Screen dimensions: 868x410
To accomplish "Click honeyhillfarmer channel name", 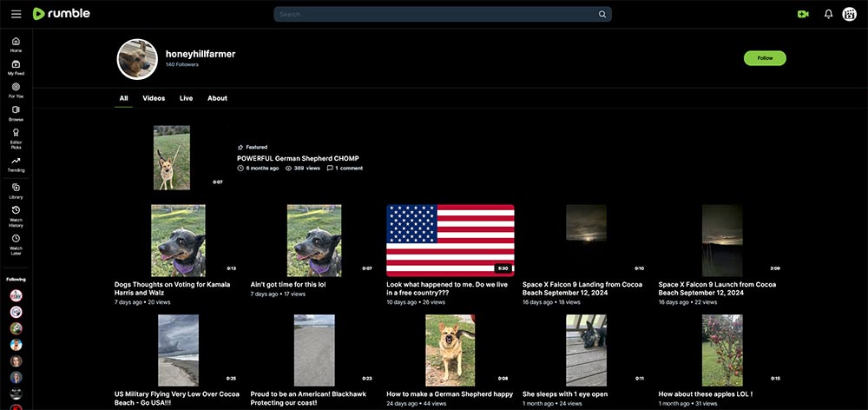I will (x=201, y=54).
